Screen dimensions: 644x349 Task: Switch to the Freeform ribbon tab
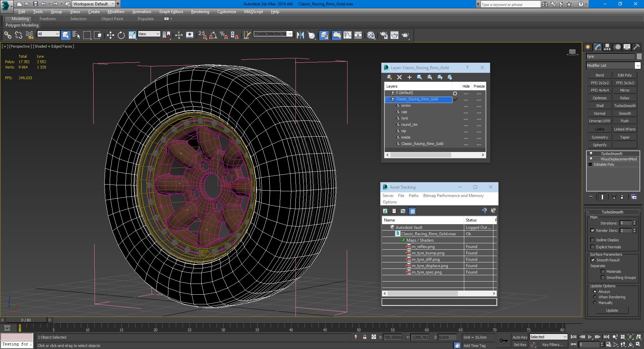[47, 19]
